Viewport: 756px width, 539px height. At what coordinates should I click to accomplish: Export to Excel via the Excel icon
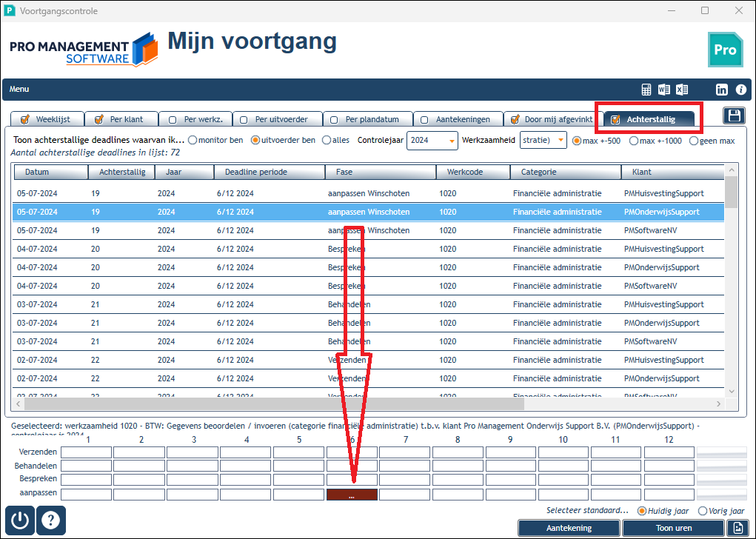coord(682,90)
